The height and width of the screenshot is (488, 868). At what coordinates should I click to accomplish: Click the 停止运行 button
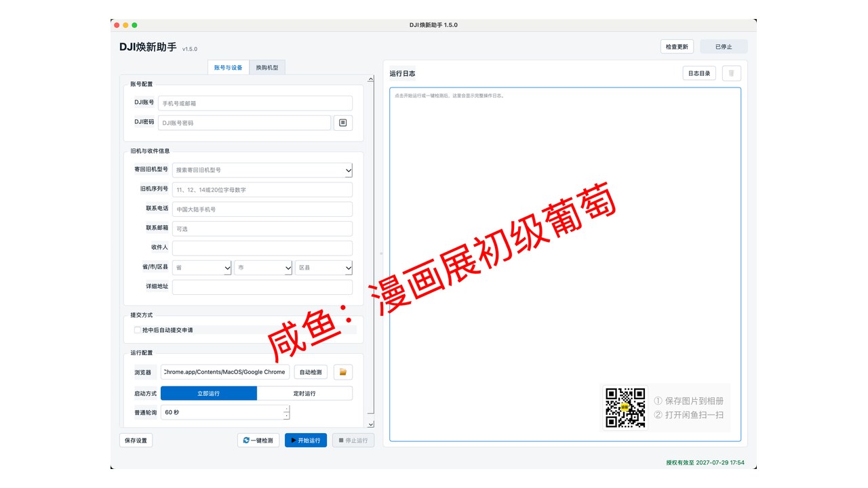click(353, 441)
